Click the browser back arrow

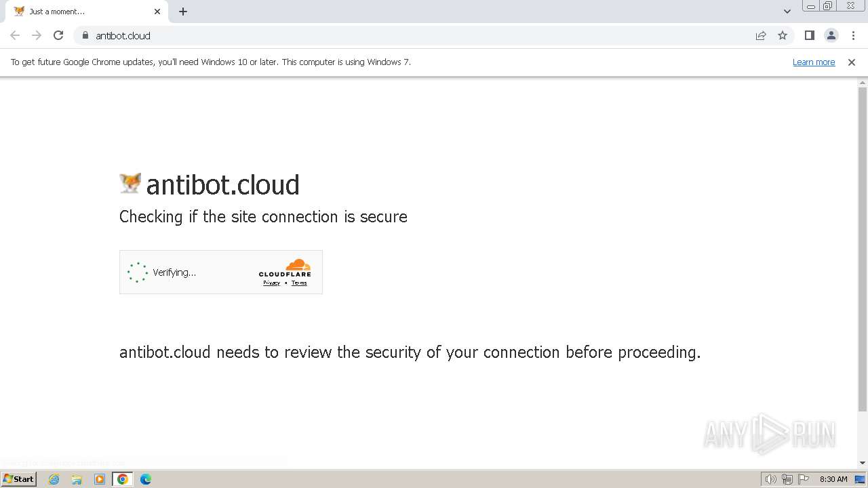coord(15,35)
